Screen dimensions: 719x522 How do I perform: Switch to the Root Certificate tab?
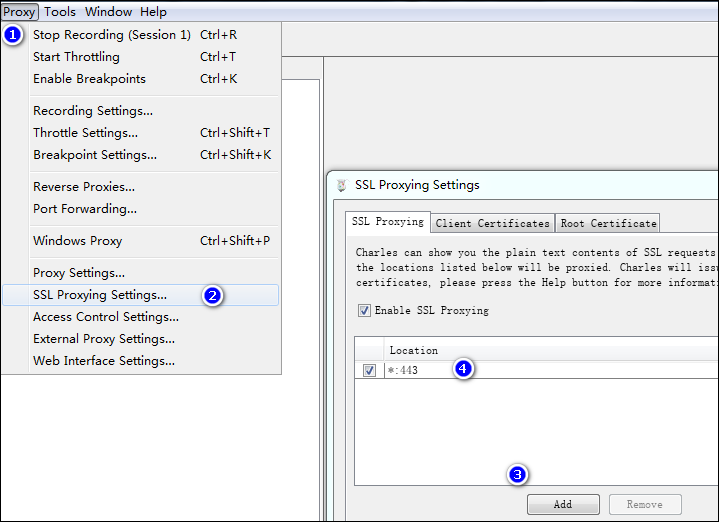[608, 223]
